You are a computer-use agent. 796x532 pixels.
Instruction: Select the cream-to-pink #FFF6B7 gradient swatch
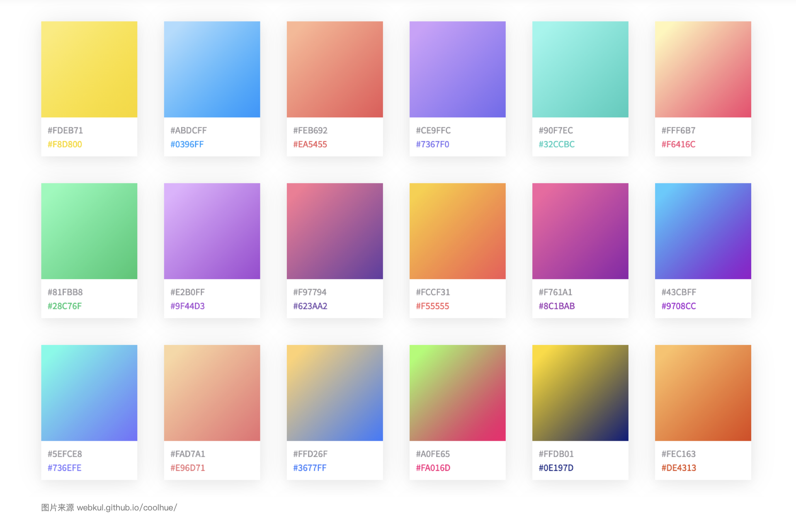(x=703, y=69)
